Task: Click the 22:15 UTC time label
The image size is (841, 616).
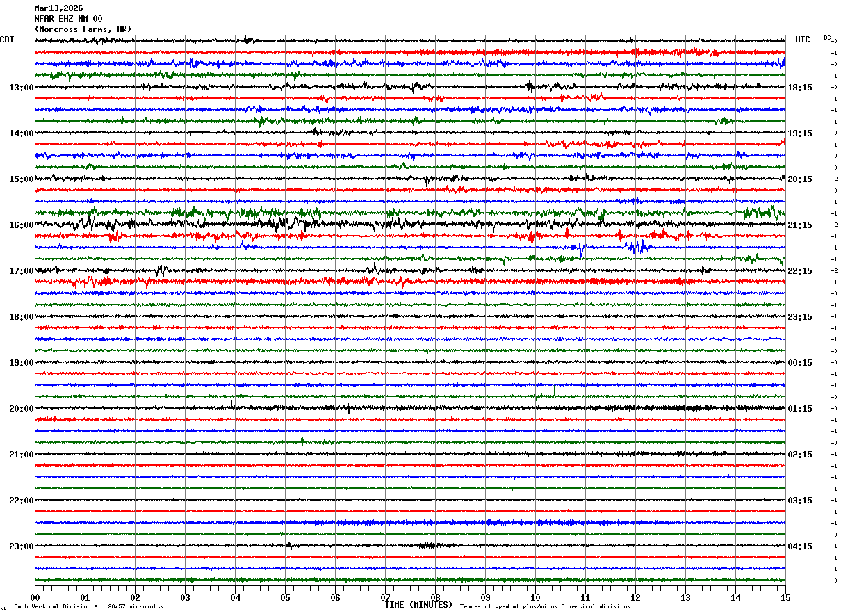Action: (800, 271)
